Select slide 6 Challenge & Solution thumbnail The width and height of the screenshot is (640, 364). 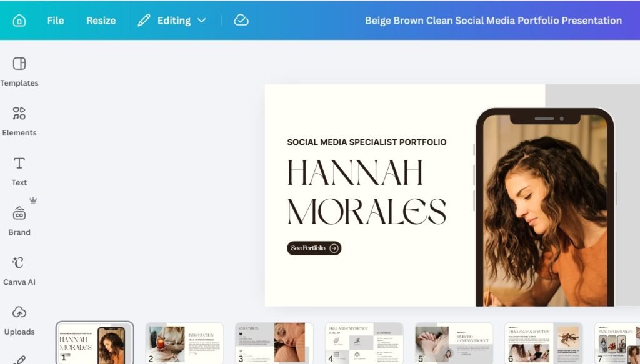544,343
